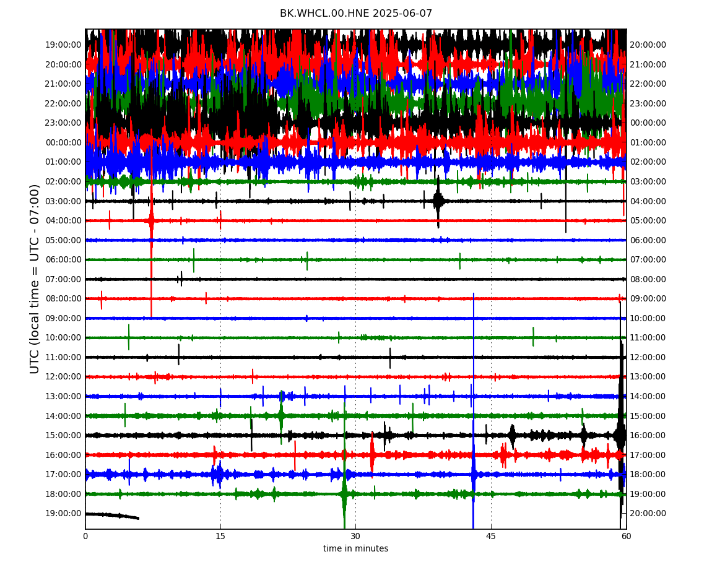The height and width of the screenshot is (588, 712).
Task: Click right-axis time label 14:00:00
Action: point(648,396)
